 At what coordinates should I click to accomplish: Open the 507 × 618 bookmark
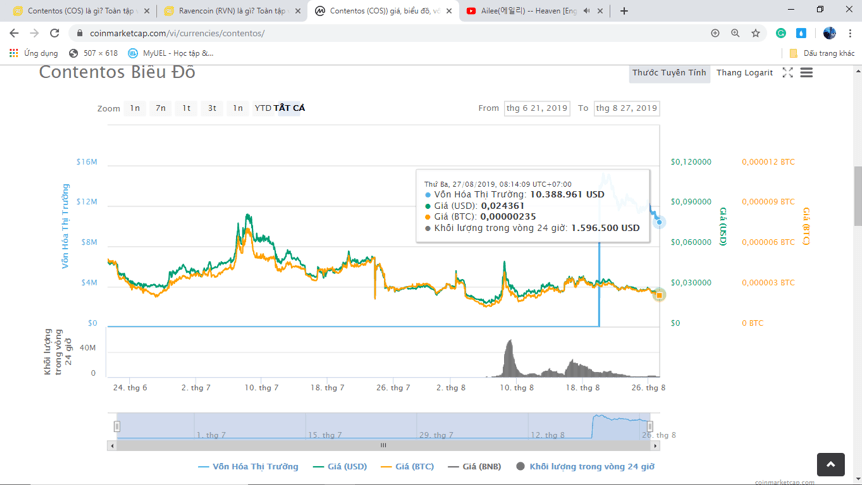click(93, 53)
